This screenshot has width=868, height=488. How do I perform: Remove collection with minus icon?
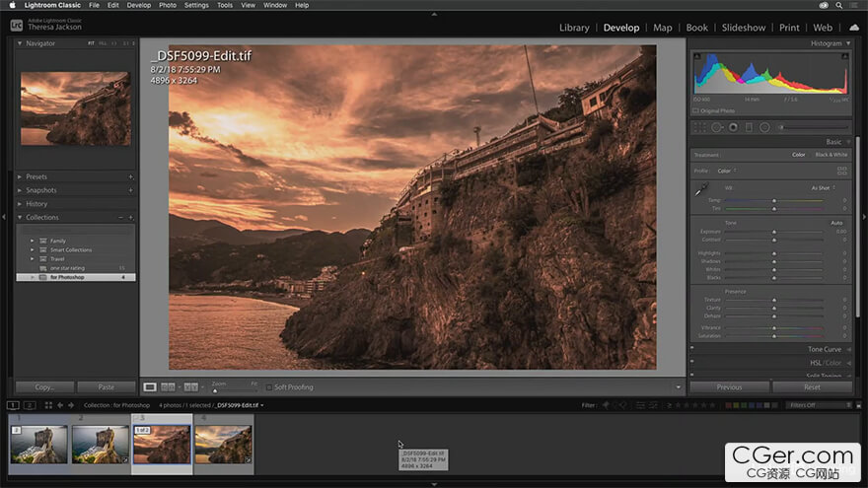(120, 218)
